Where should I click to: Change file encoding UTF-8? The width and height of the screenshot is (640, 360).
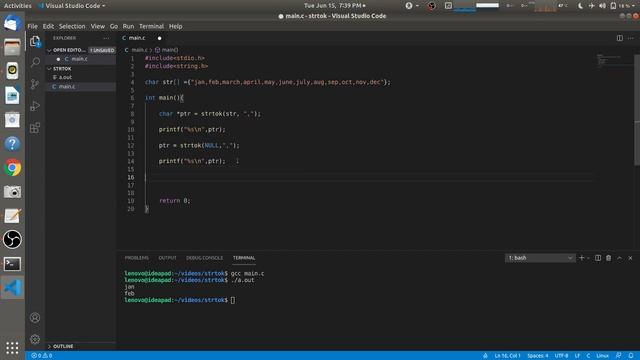(x=562, y=356)
